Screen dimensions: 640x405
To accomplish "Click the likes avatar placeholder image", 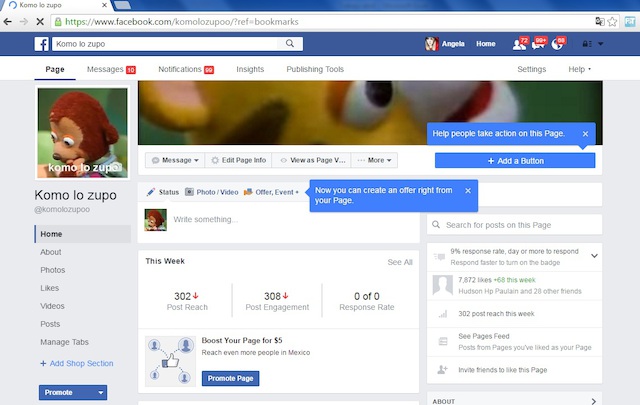I will (443, 285).
